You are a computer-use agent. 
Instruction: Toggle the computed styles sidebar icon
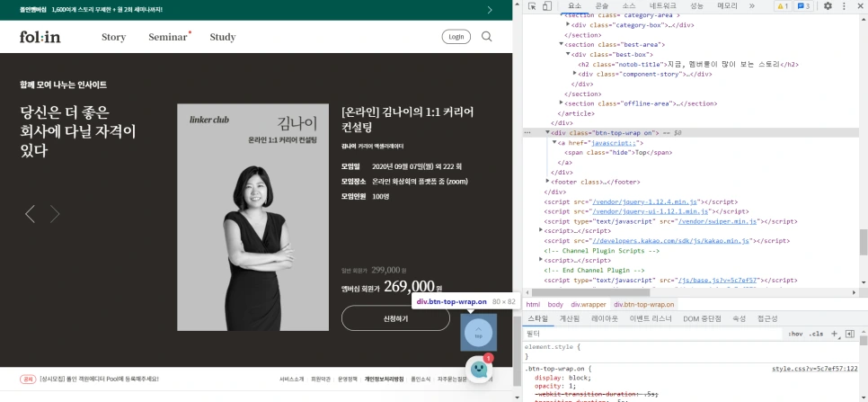pyautogui.click(x=850, y=334)
